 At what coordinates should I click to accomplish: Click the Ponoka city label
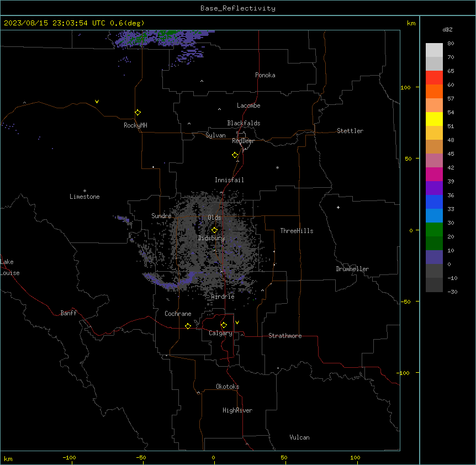265,75
